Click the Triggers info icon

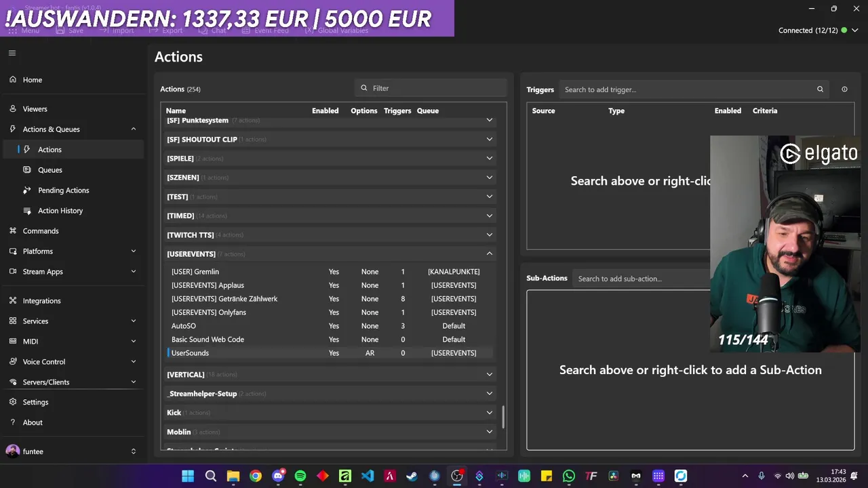(844, 89)
